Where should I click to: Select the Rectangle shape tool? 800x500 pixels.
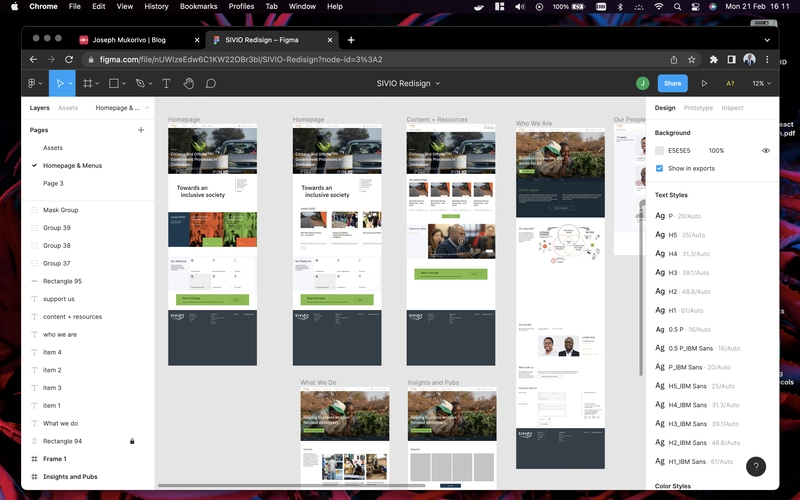click(x=113, y=84)
